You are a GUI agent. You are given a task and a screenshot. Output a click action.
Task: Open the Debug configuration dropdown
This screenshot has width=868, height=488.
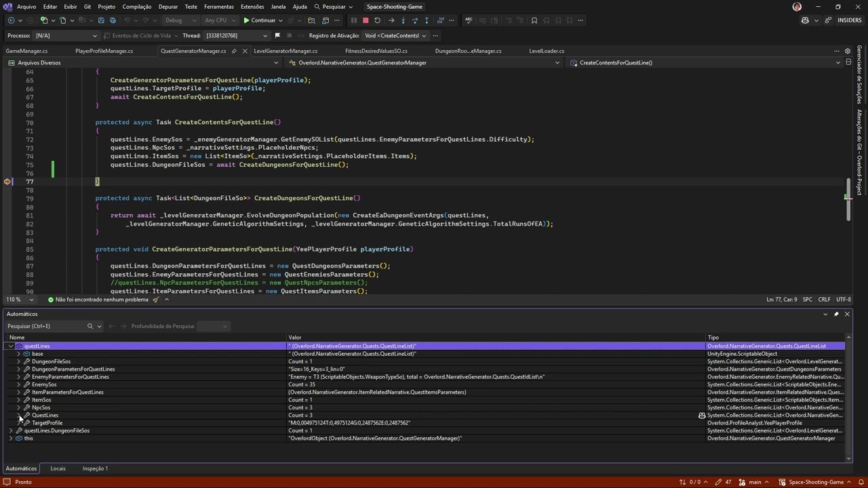[x=180, y=20]
